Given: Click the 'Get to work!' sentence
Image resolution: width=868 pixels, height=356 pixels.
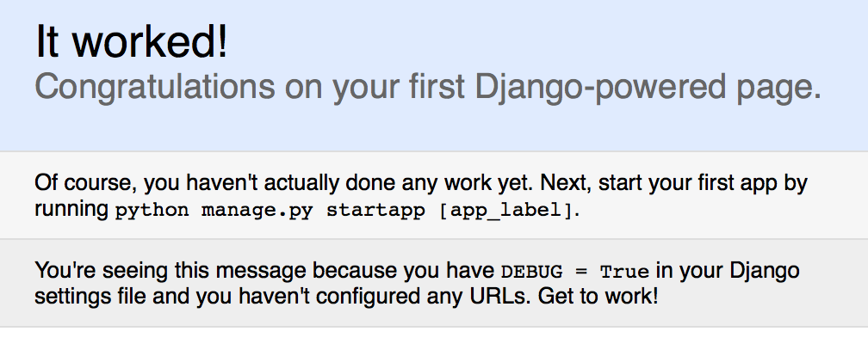Looking at the screenshot, I should coord(598,297).
